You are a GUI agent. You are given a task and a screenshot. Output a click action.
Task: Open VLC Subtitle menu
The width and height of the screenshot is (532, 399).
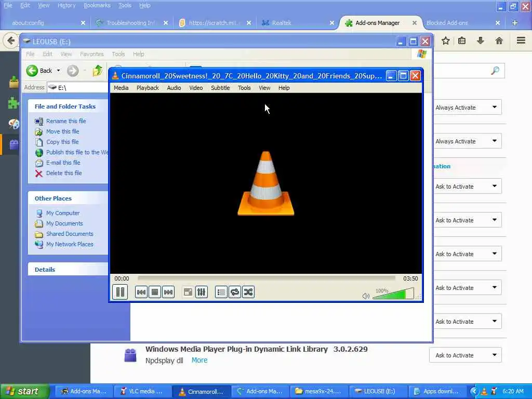[220, 88]
